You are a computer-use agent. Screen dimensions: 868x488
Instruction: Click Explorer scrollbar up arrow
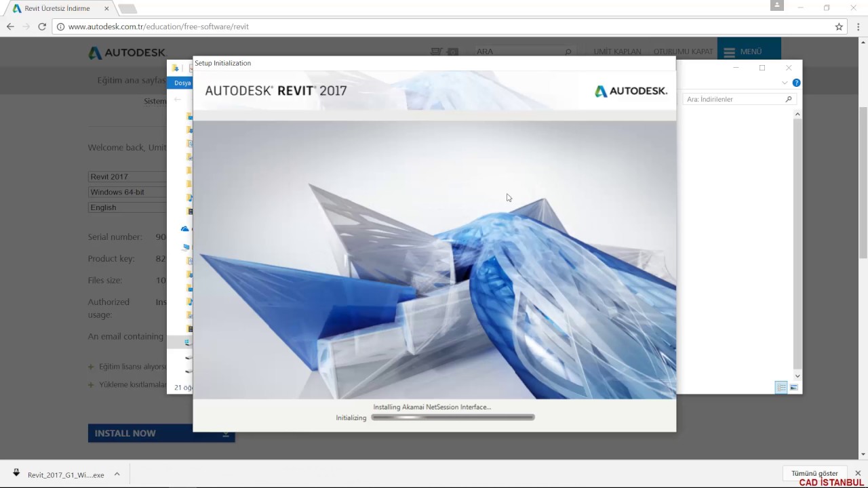tap(797, 115)
